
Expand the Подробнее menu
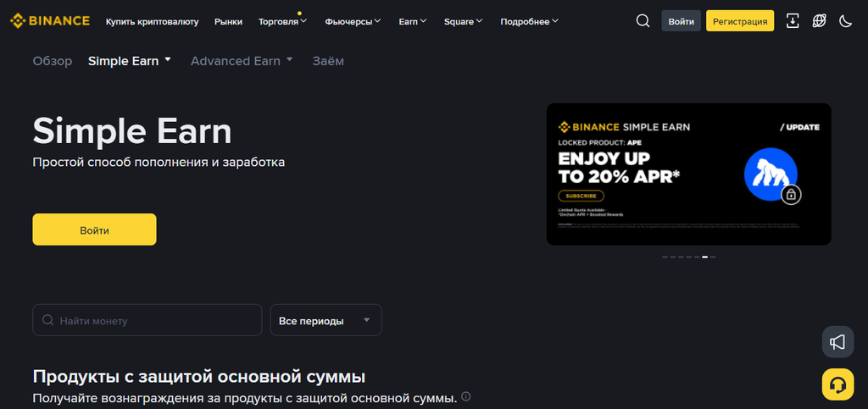point(529,21)
